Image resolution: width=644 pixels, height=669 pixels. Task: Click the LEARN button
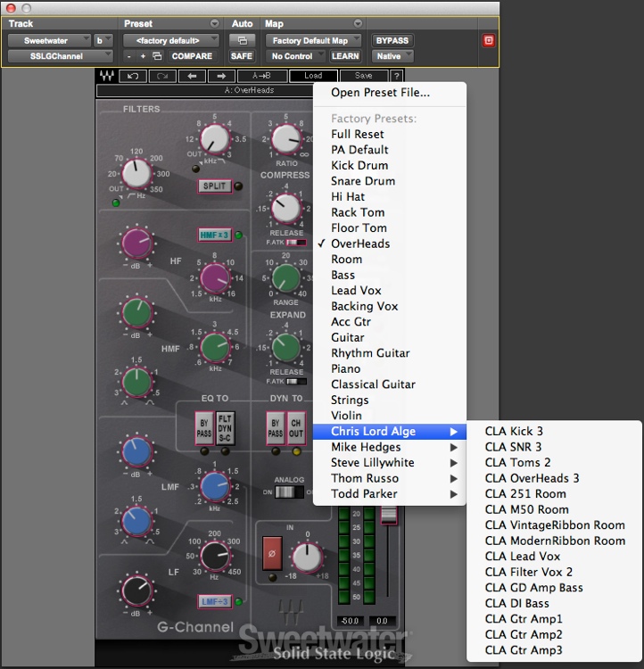click(345, 56)
